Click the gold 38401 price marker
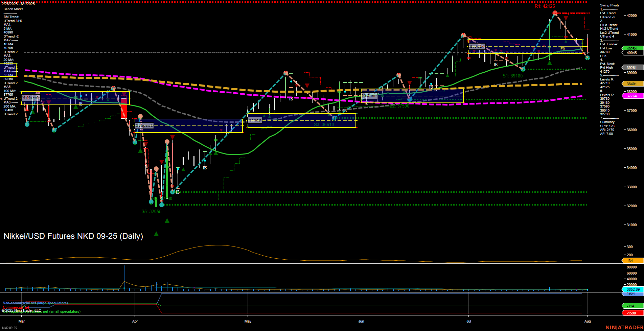This screenshot has width=644, height=331. tap(632, 84)
